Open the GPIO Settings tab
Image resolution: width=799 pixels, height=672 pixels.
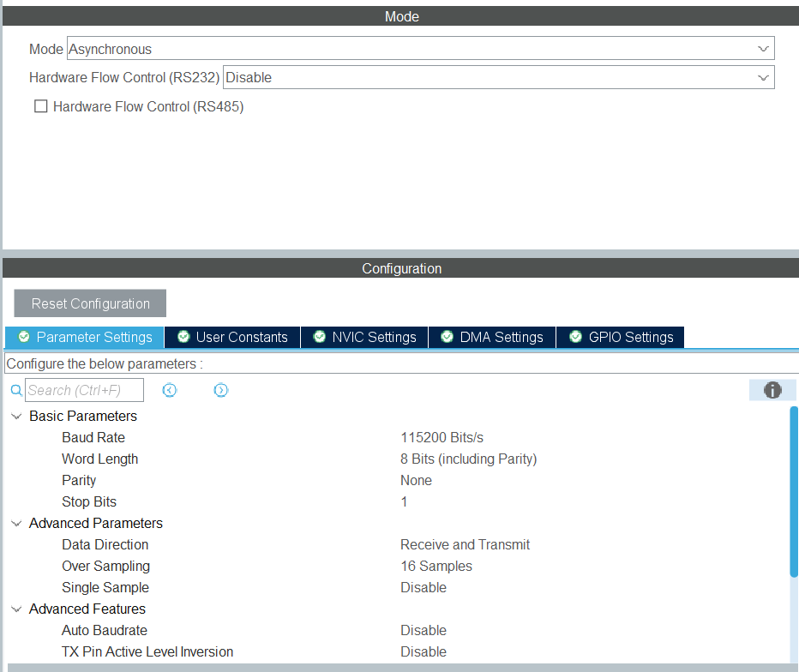click(x=620, y=337)
